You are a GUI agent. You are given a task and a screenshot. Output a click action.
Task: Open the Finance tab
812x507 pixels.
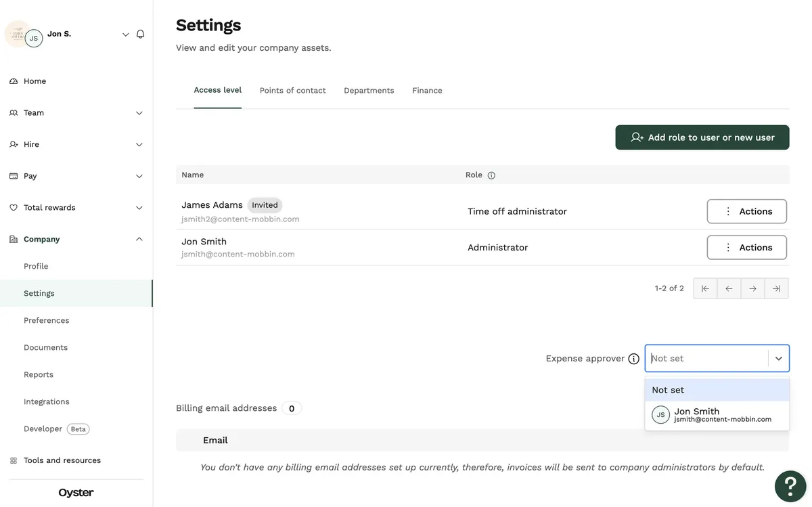tap(427, 91)
